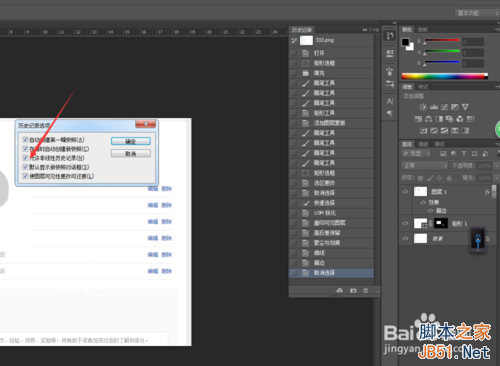Delete current state with History panel trash icon

point(366,291)
